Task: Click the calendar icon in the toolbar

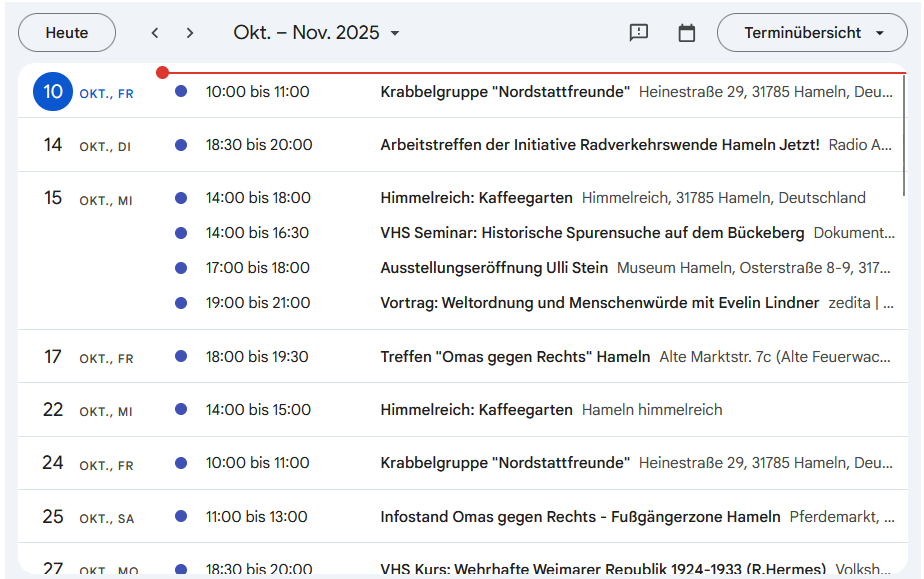Action: click(x=687, y=33)
